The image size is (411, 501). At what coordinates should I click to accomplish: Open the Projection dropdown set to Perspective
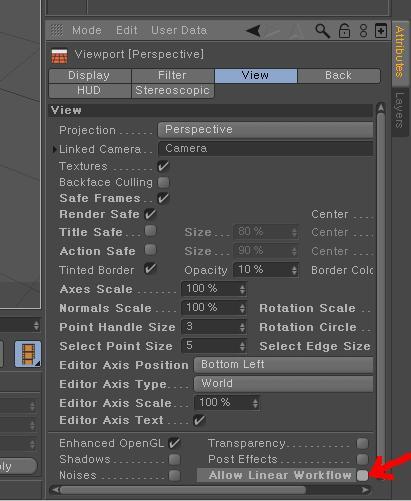pos(265,130)
